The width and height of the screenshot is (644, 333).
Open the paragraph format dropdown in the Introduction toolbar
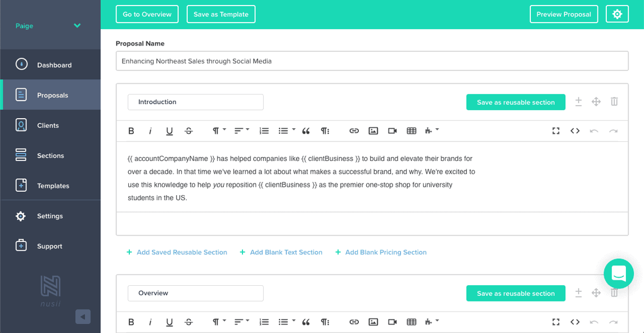(218, 130)
